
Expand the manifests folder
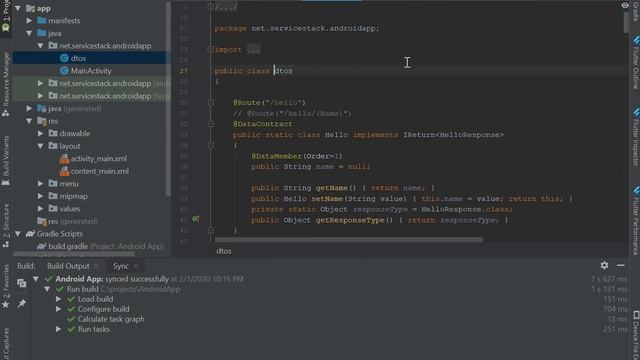tap(29, 20)
